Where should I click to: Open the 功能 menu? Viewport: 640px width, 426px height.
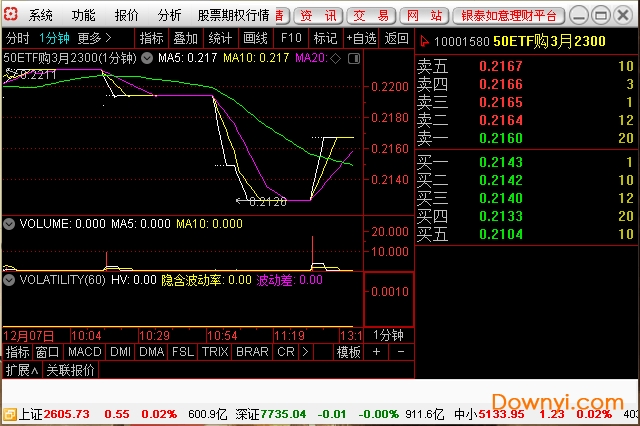coord(83,16)
